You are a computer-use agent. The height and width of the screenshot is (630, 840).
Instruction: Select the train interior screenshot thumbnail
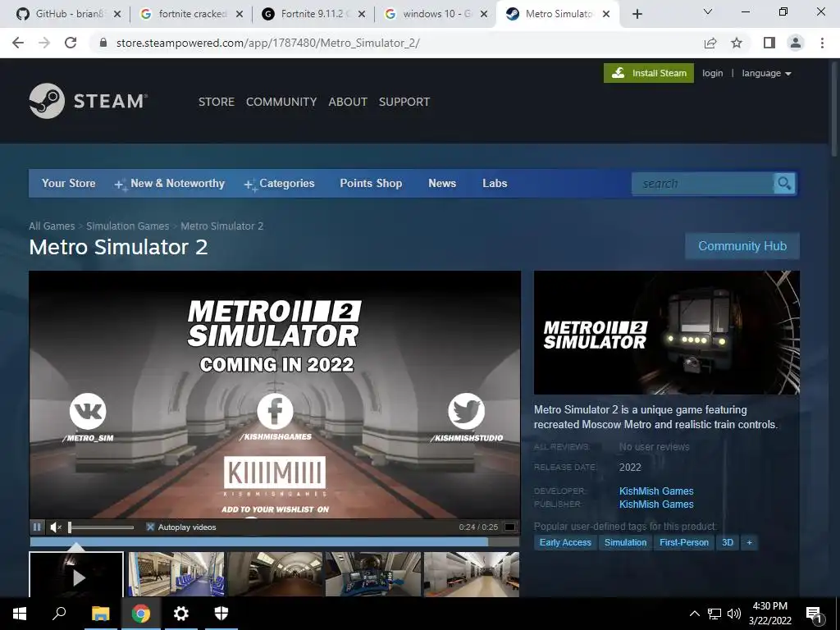coord(176,575)
